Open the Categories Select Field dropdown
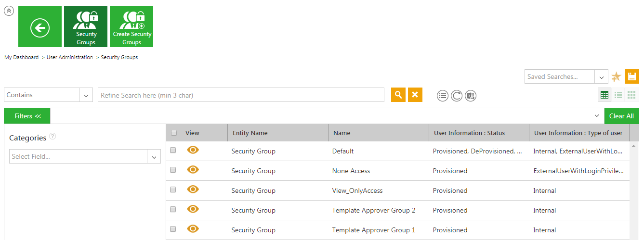Viewport: 644px width, 240px height. tap(154, 157)
